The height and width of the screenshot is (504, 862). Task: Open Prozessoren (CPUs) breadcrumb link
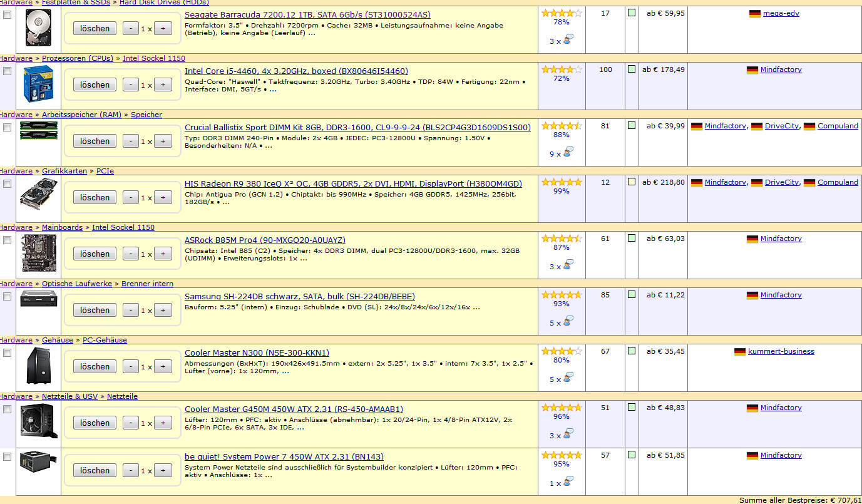click(78, 58)
